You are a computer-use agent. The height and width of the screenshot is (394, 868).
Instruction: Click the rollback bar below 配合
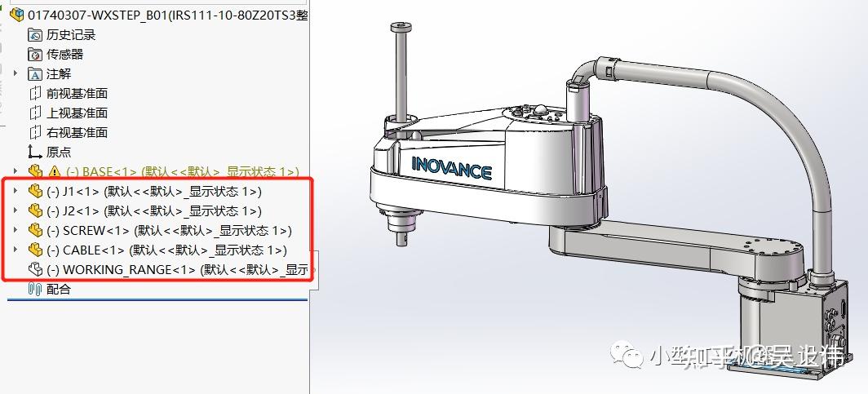[x=157, y=299]
